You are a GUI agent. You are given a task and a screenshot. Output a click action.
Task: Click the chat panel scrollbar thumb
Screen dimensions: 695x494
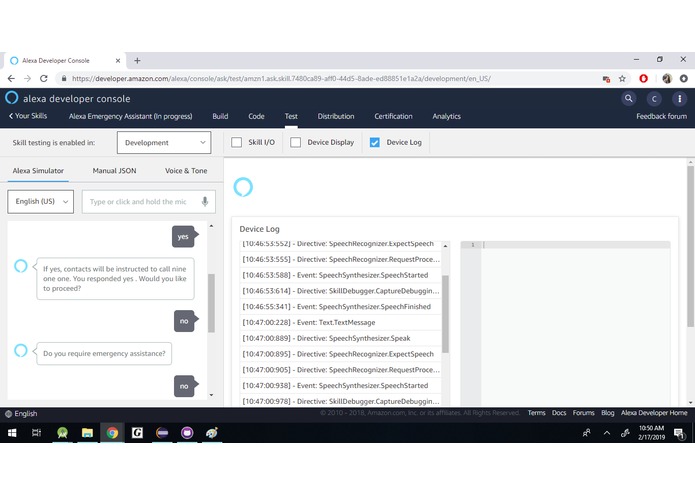click(x=211, y=303)
